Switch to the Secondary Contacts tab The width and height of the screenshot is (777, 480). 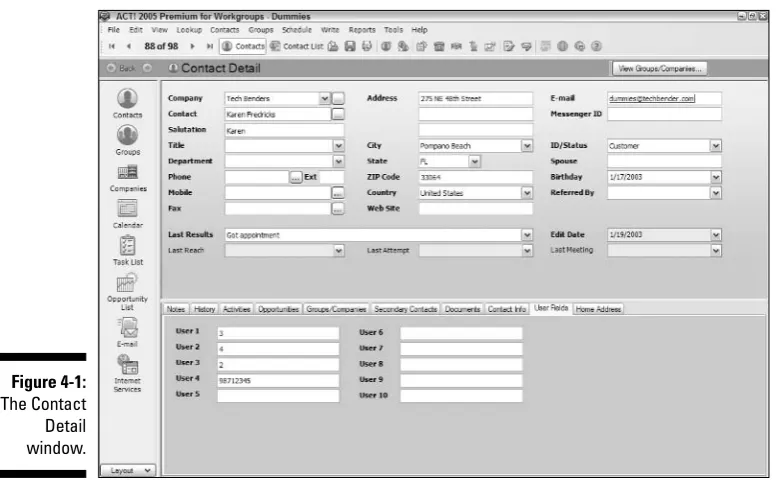[x=405, y=309]
